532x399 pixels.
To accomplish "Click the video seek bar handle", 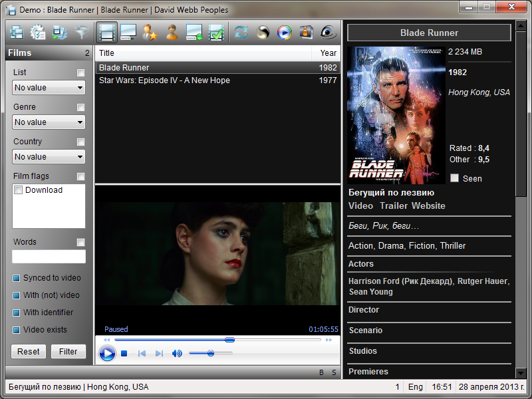I will (x=229, y=340).
